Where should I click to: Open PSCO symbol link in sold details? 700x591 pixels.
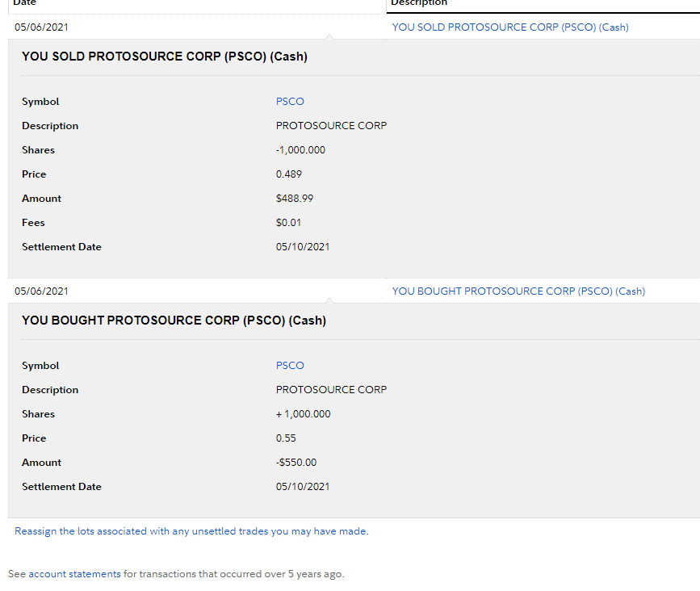tap(290, 102)
